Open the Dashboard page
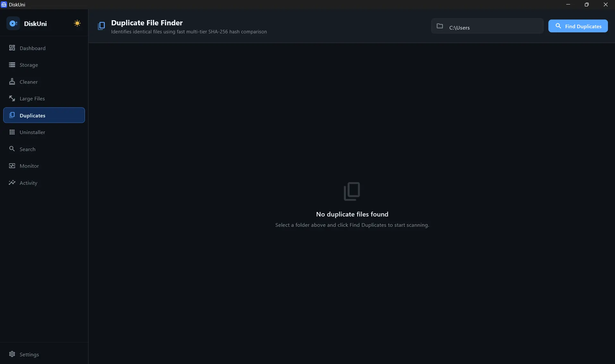 pyautogui.click(x=44, y=48)
